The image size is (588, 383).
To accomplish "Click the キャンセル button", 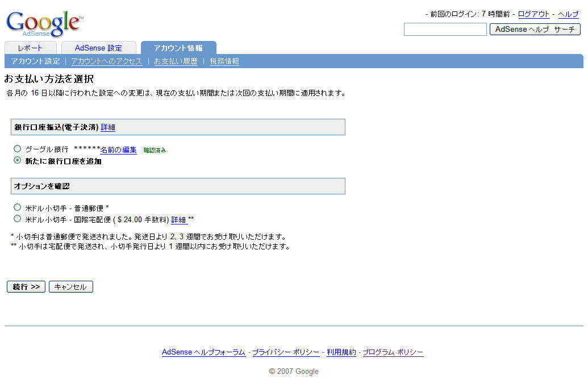I will click(71, 286).
